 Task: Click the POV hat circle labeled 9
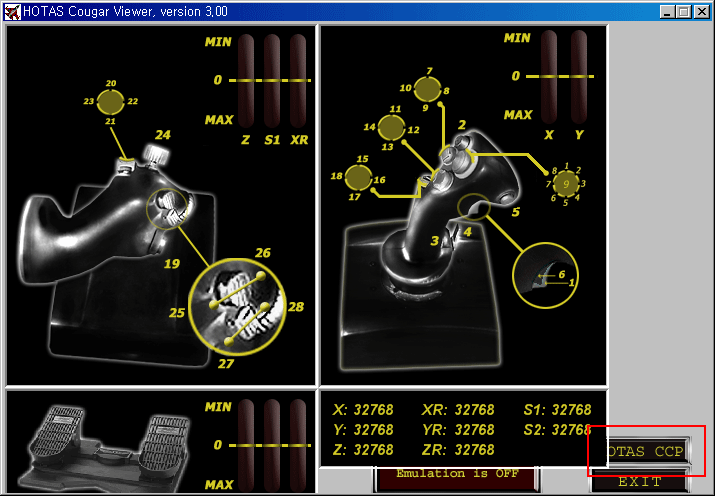[566, 184]
